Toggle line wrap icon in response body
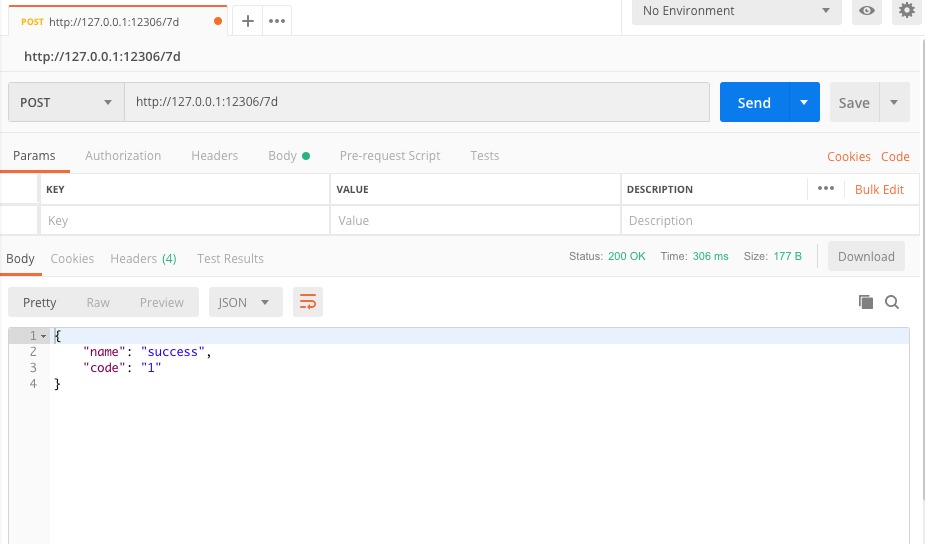925x544 pixels. coord(308,302)
